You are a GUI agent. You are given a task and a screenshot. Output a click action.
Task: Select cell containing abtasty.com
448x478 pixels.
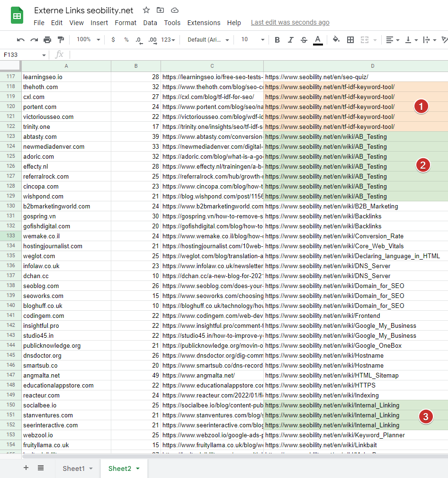click(x=66, y=136)
